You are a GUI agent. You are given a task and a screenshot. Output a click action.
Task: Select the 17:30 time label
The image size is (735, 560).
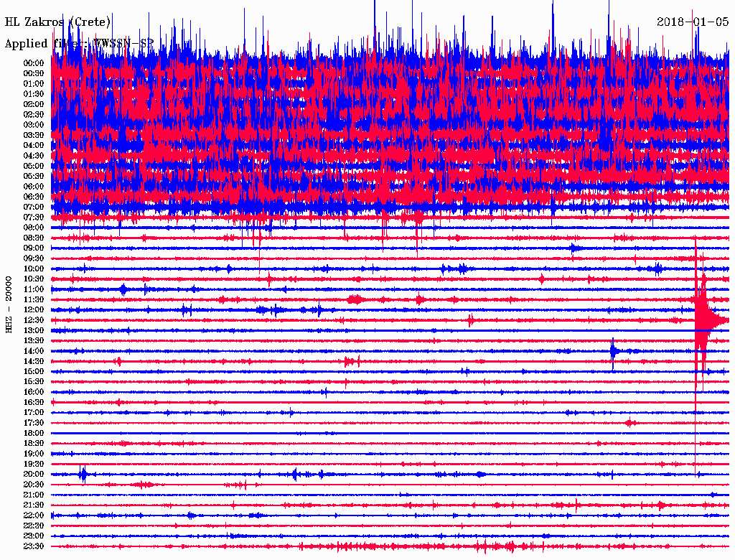tap(34, 423)
